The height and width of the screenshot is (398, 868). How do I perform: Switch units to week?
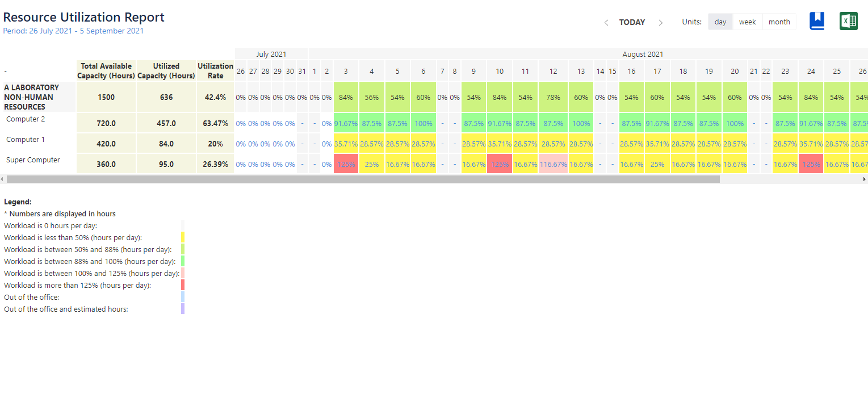tap(747, 22)
